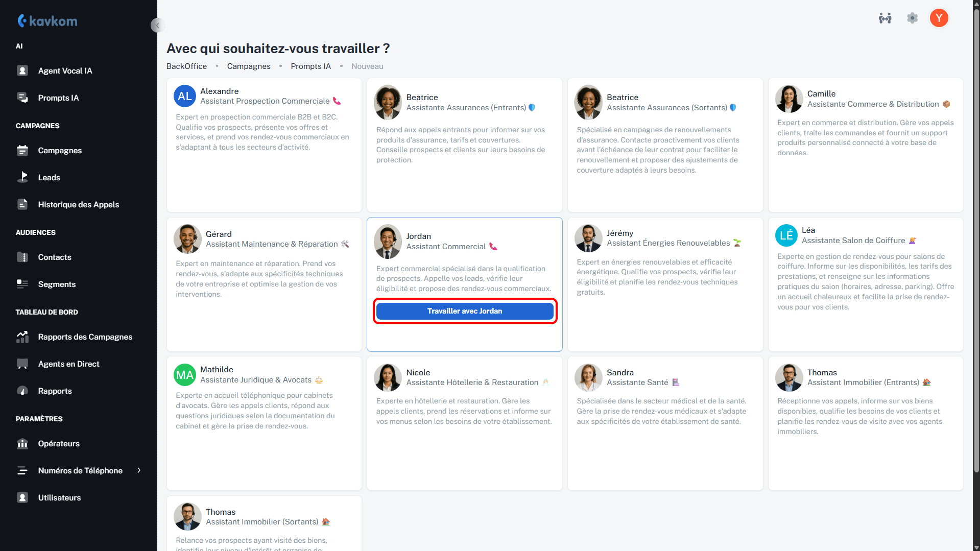This screenshot has height=551, width=980.
Task: Open the settings gear icon
Action: [x=912, y=18]
